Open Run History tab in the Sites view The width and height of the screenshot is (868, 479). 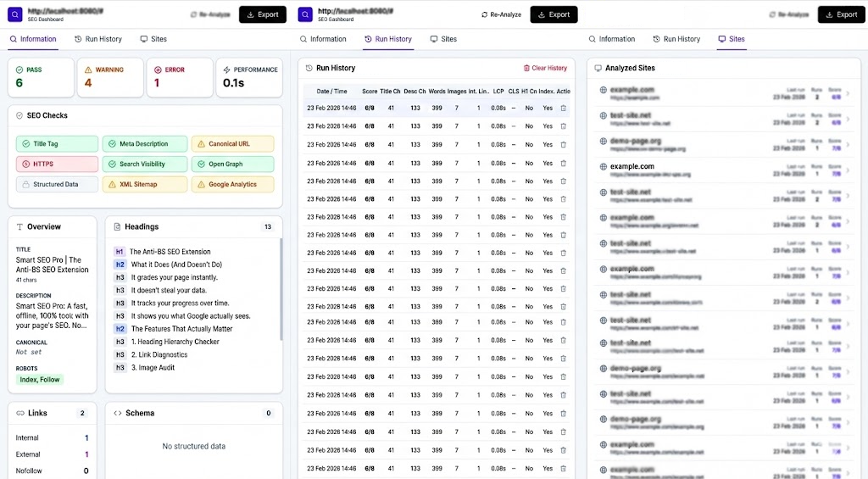pos(676,39)
